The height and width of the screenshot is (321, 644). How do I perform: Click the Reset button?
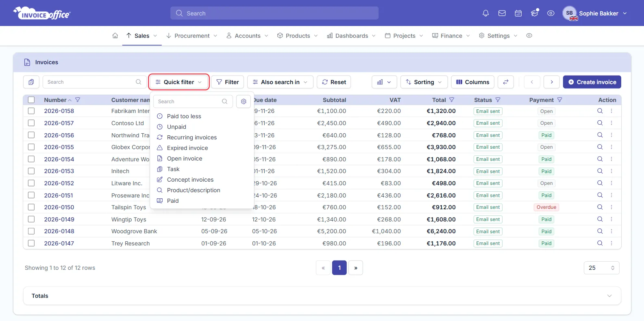click(x=334, y=82)
